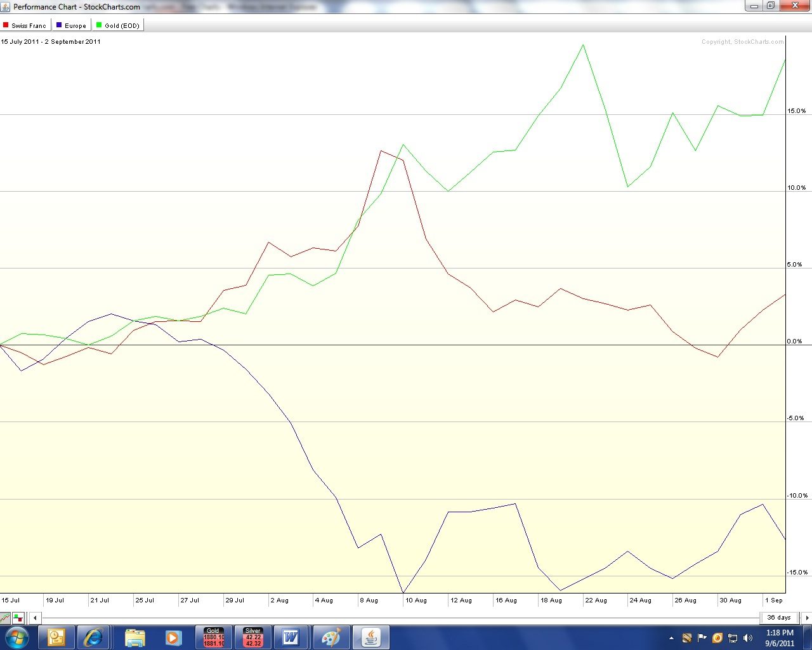Switch to histogram bar view icon
Screen dimensions: 812x650
18,617
